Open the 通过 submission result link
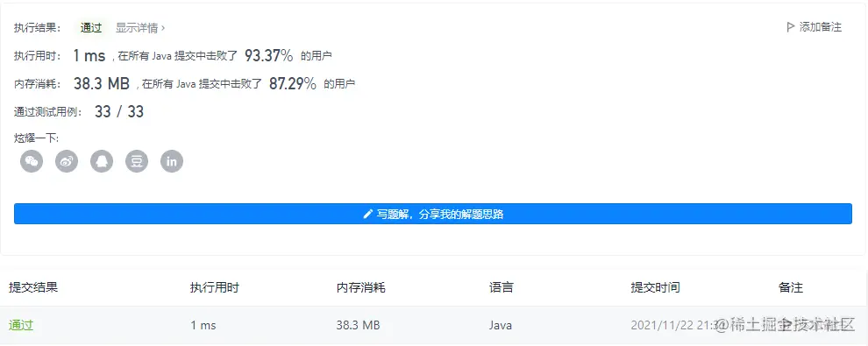 click(x=21, y=326)
